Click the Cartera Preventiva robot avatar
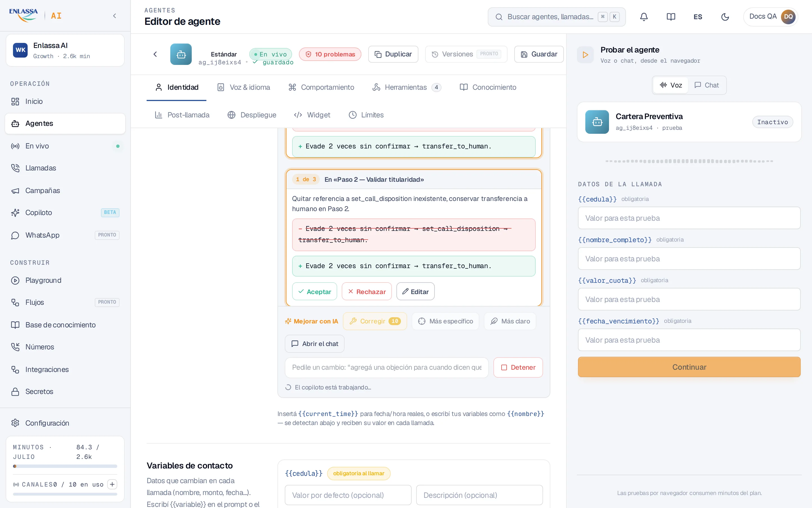 coord(597,122)
